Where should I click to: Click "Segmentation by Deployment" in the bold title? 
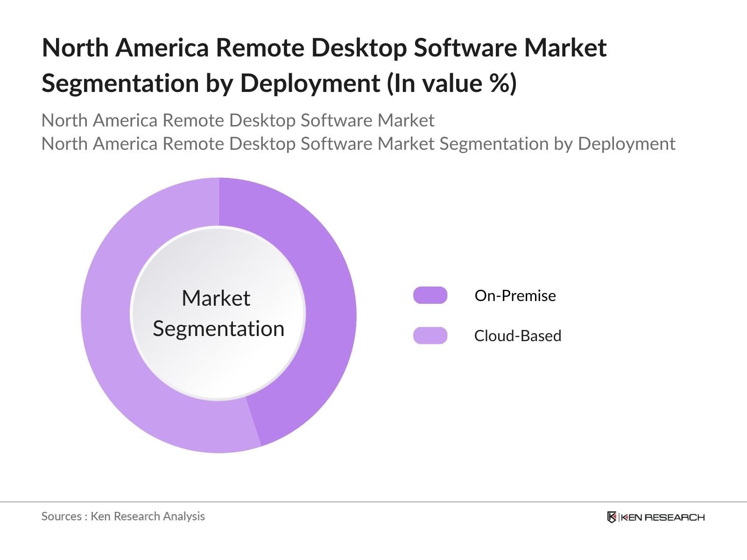(210, 84)
